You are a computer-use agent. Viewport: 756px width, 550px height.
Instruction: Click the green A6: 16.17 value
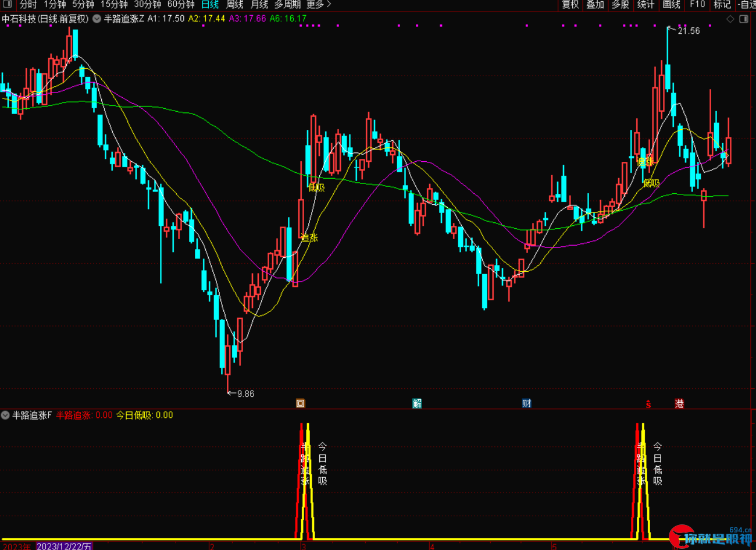click(x=288, y=19)
